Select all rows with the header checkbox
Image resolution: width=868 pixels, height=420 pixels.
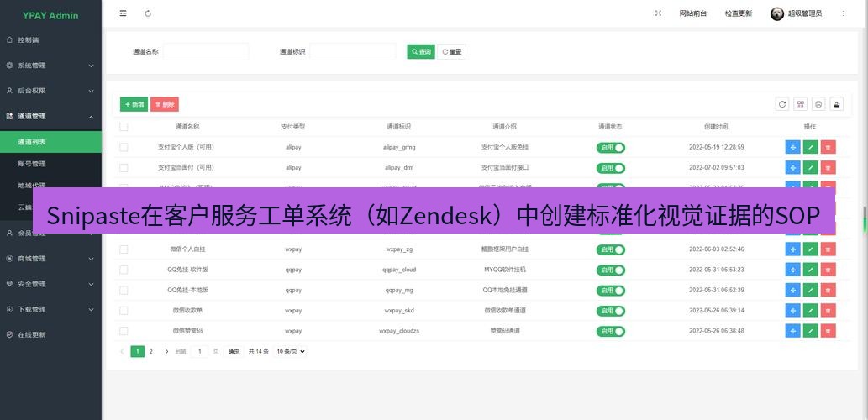[x=124, y=127]
